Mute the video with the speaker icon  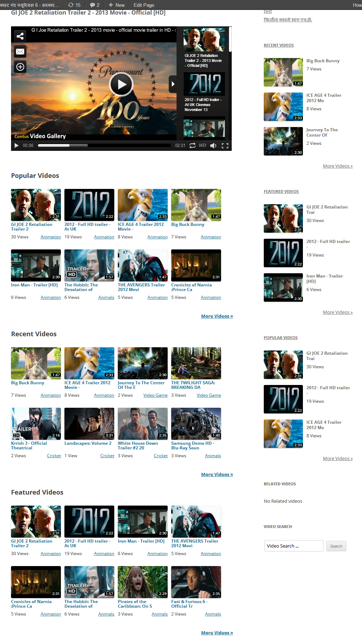(213, 146)
